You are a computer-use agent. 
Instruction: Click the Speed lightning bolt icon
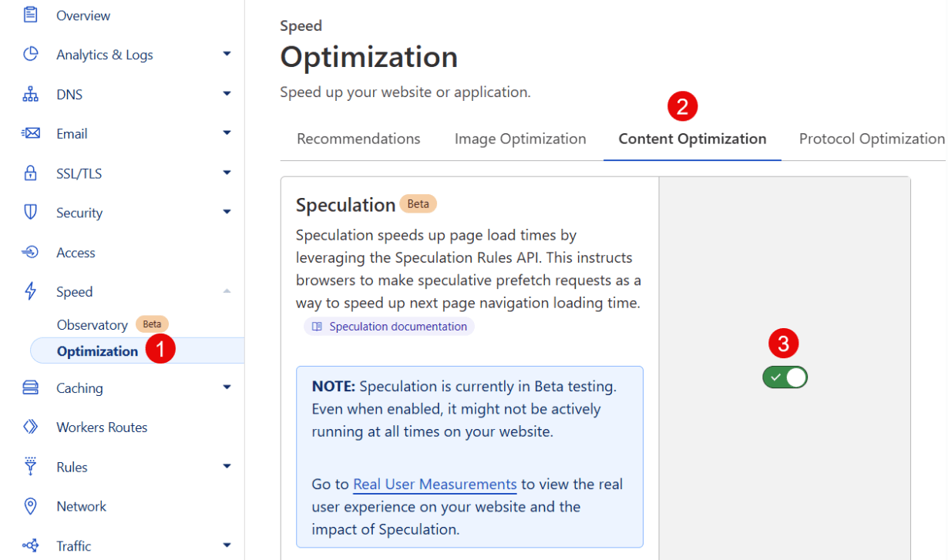[x=31, y=291]
